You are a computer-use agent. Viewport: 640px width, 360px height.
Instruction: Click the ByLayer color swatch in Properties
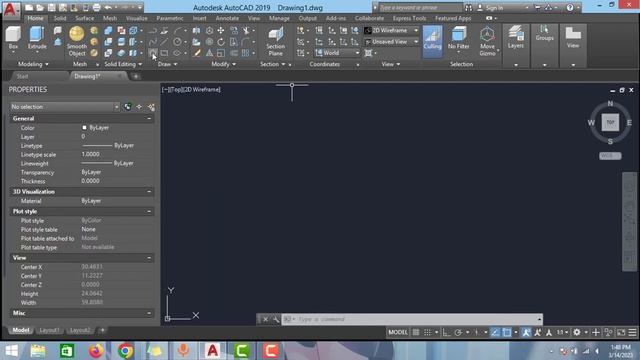pyautogui.click(x=84, y=128)
